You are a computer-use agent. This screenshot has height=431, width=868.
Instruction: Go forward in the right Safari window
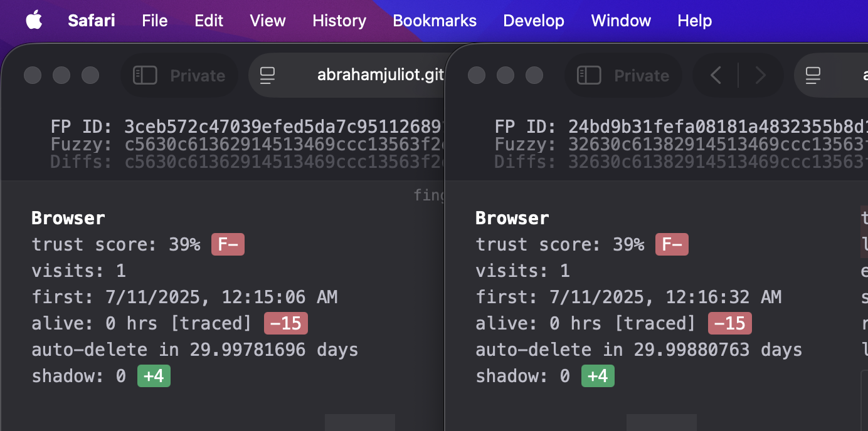click(x=761, y=76)
